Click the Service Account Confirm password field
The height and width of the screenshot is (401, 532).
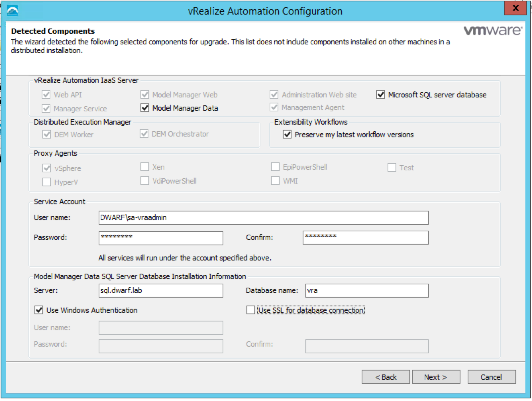(x=365, y=238)
